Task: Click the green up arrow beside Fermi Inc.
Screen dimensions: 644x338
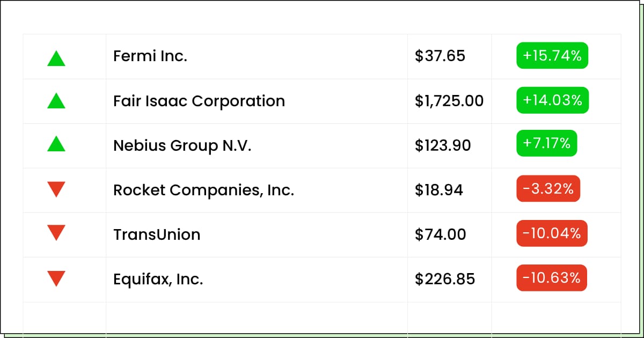Action: (x=56, y=58)
